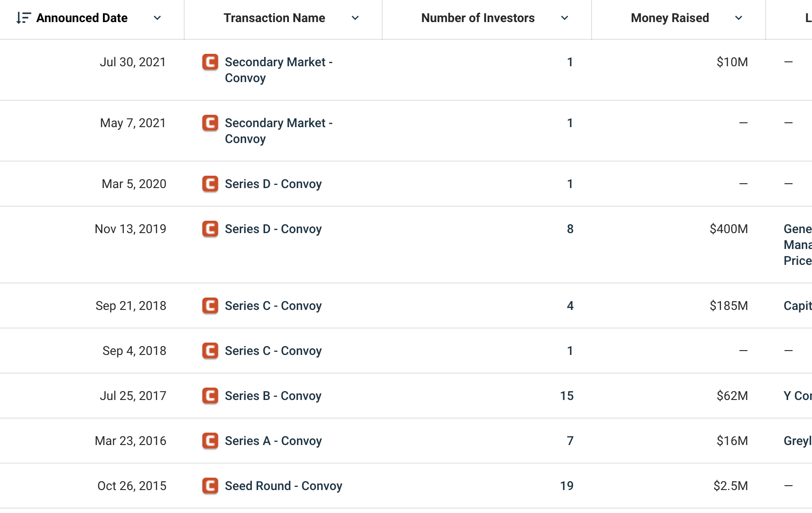
Task: Click Convoy logo beside Seed Round
Action: (x=210, y=486)
